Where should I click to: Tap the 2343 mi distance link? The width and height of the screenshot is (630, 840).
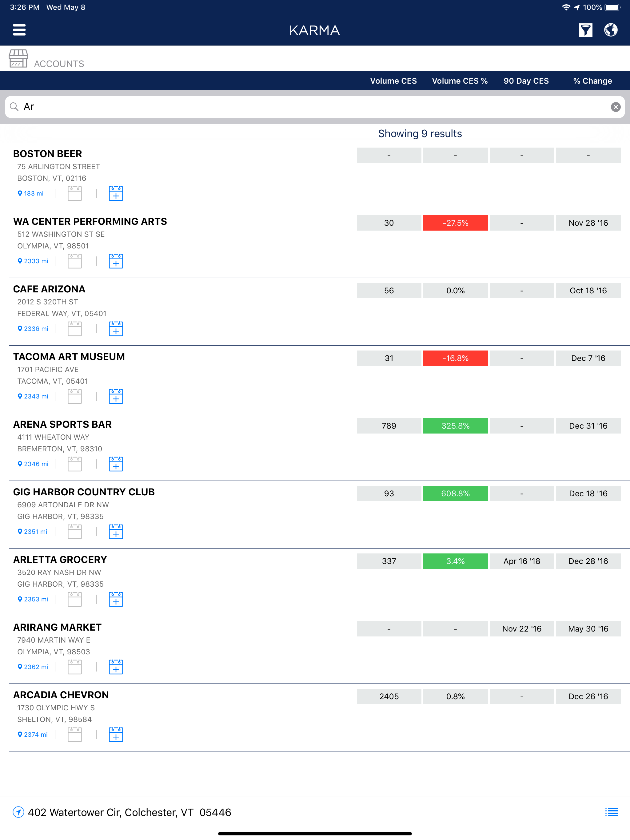point(33,396)
